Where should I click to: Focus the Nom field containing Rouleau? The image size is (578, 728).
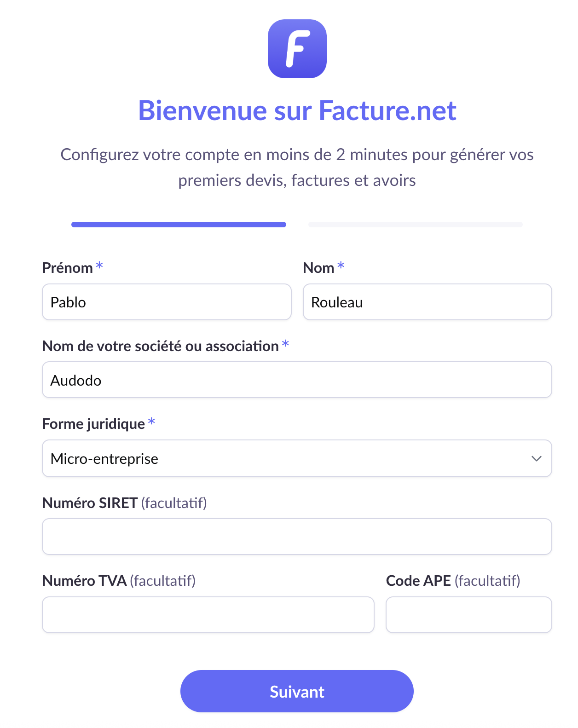(427, 302)
